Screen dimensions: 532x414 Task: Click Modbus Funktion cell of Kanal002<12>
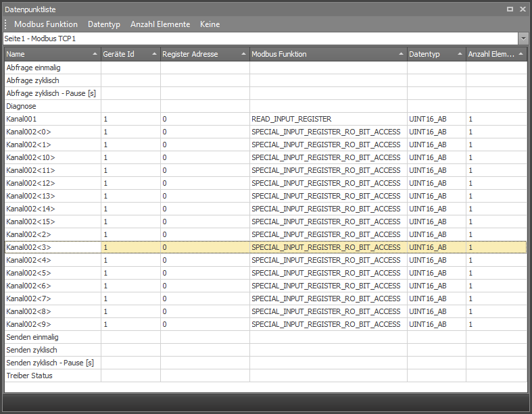pyautogui.click(x=328, y=184)
